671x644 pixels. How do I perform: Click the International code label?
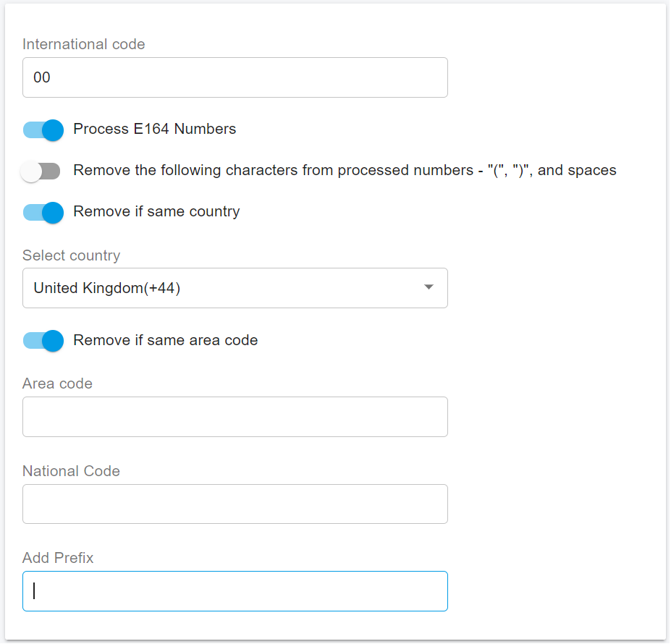coord(83,44)
